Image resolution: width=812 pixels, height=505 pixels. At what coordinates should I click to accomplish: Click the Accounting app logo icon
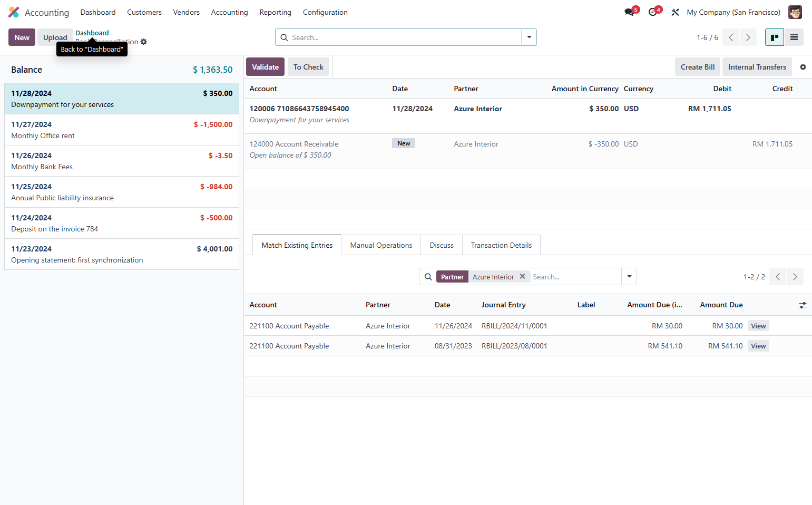point(14,12)
